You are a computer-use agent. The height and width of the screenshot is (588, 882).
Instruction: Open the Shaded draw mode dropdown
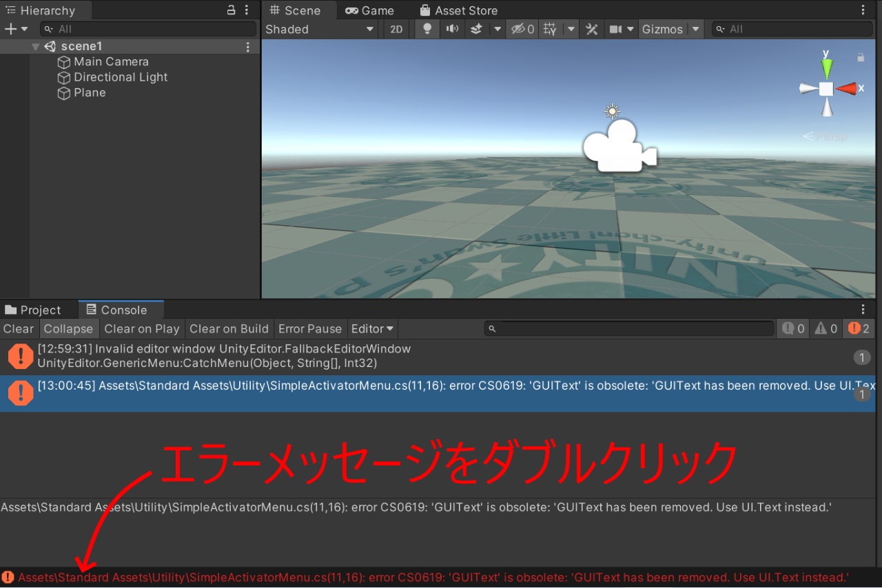click(x=320, y=29)
